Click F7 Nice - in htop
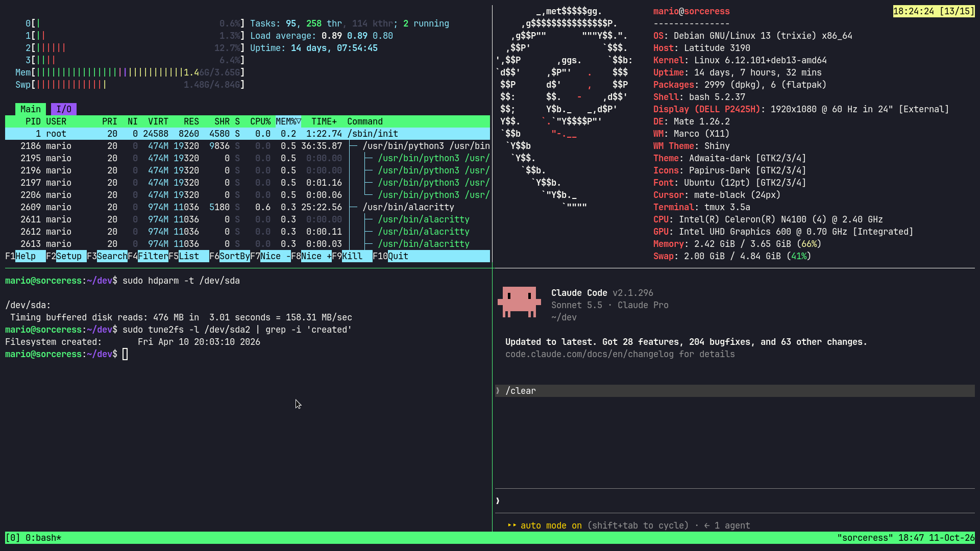This screenshot has height=551, width=980. click(271, 256)
